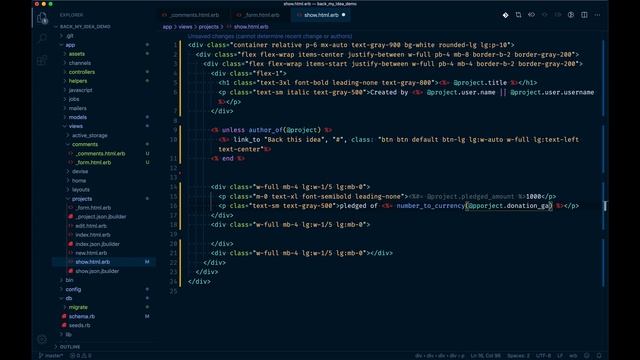Click the open changes icon in editor toolbar
This screenshot has width=640, height=360.
[518, 15]
